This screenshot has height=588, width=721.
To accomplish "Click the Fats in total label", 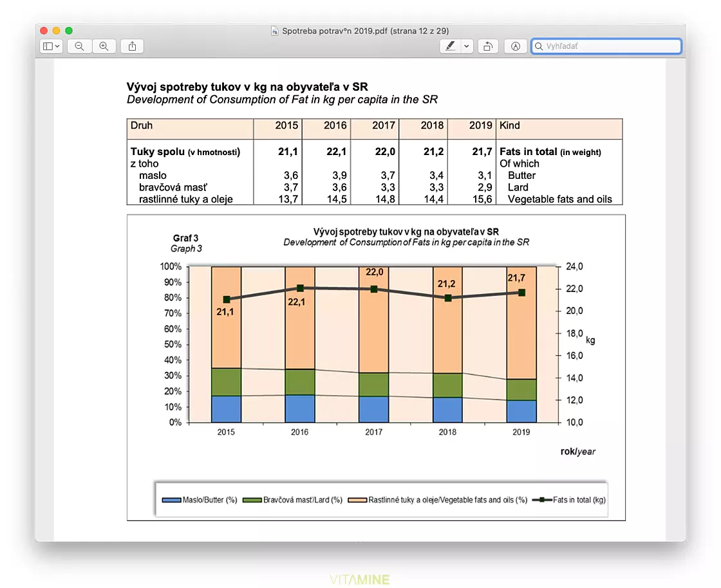I will (550, 152).
